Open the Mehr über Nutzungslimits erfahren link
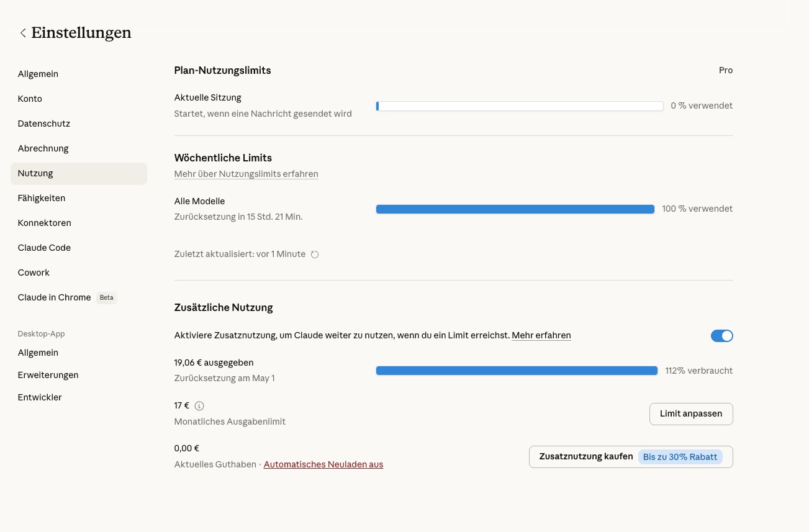The height and width of the screenshot is (532, 809). pyautogui.click(x=246, y=174)
